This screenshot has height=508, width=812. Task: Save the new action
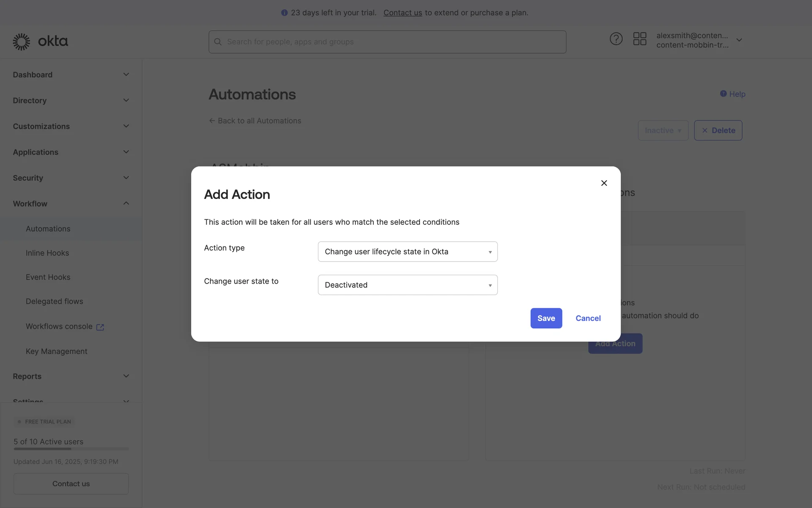tap(546, 318)
